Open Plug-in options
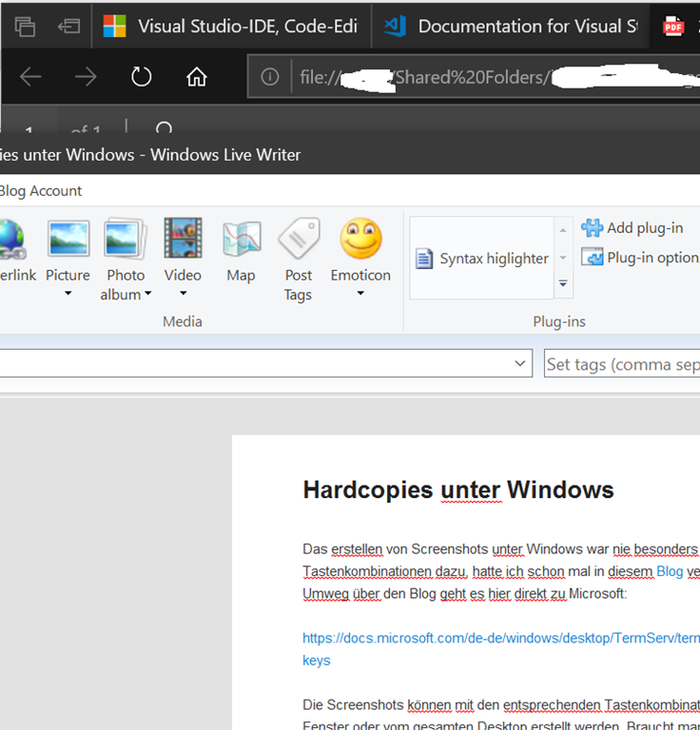The width and height of the screenshot is (700, 730). click(x=639, y=258)
